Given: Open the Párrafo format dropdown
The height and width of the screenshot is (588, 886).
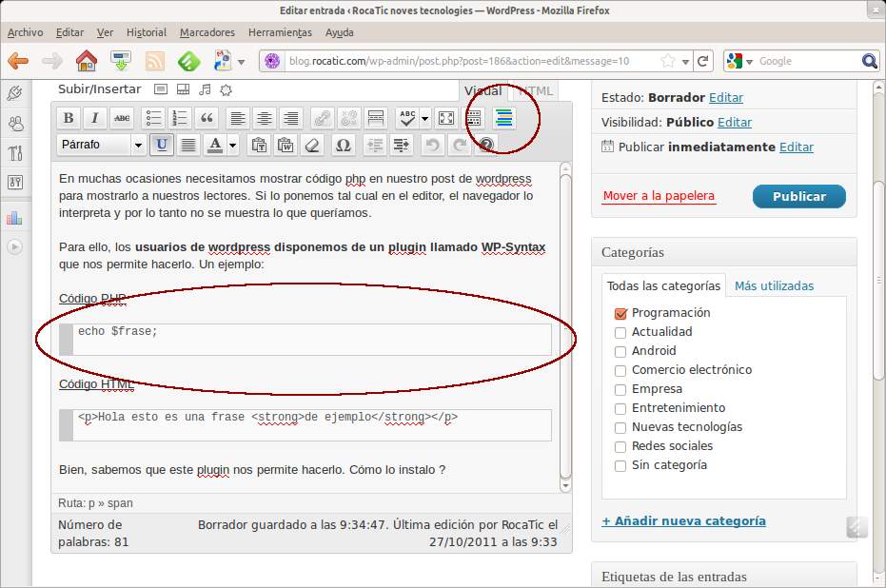Looking at the screenshot, I should click(101, 146).
